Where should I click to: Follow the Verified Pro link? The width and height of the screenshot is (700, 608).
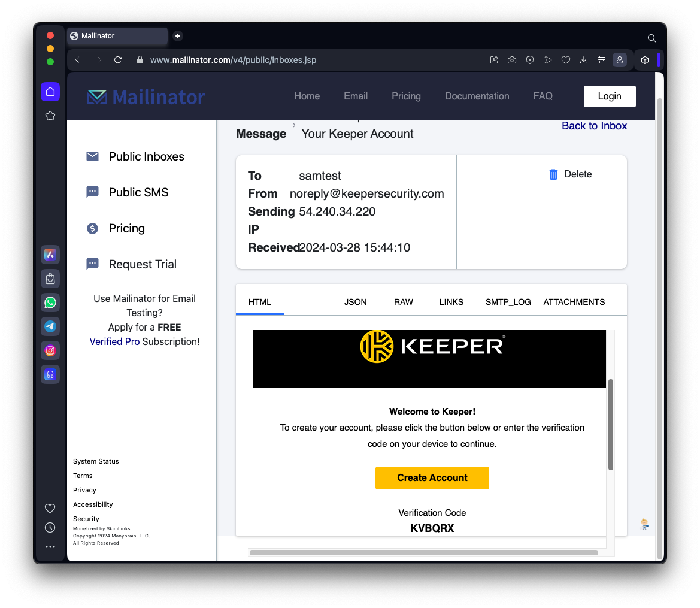point(115,342)
